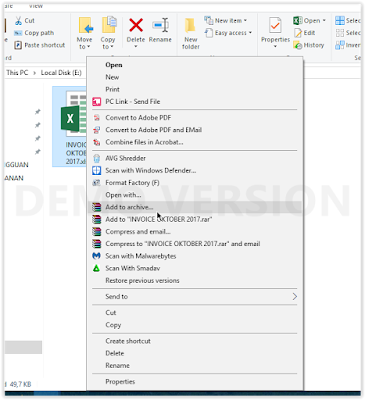The height and width of the screenshot is (400, 365).
Task: Open the ribbon Properties dropdown arrow
Action: (275, 46)
